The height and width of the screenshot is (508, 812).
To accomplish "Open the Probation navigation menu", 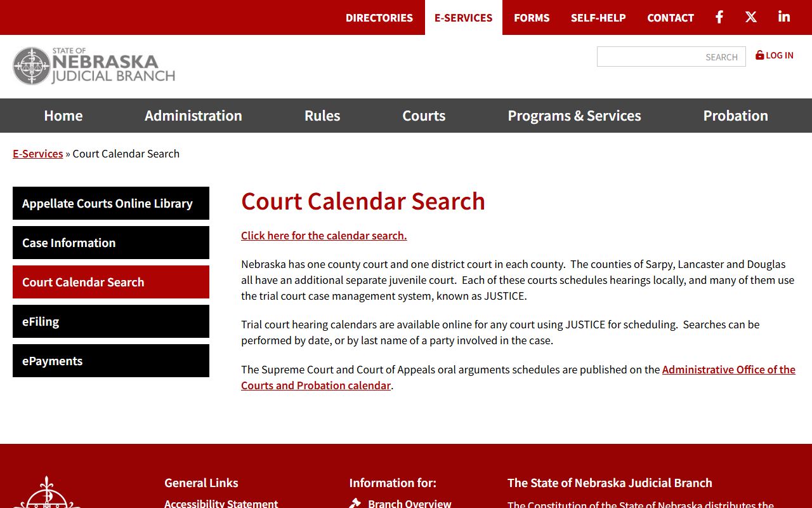I will click(736, 116).
